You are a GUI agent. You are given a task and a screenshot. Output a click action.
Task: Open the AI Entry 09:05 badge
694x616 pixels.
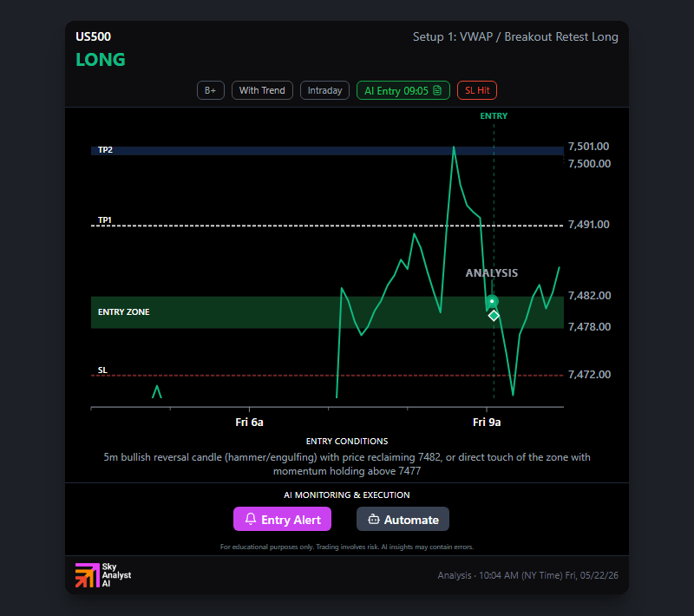coord(403,90)
